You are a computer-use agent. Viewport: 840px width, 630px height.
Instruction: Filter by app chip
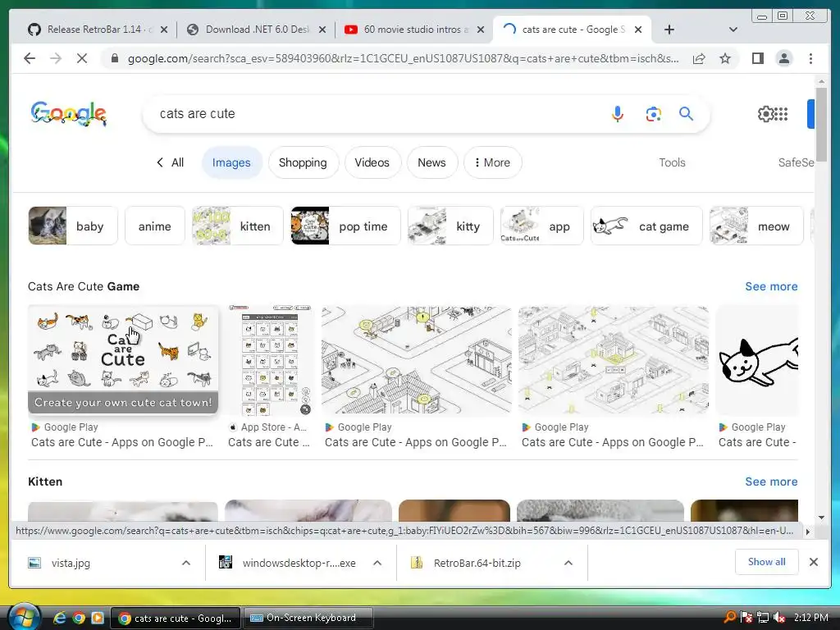[541, 226]
